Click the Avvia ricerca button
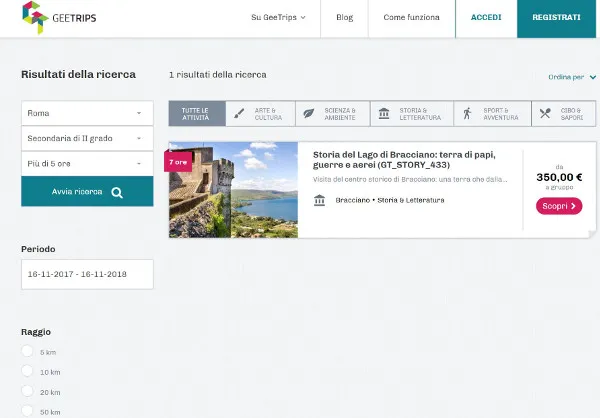Screen dimensions: 600x418 point(87,191)
